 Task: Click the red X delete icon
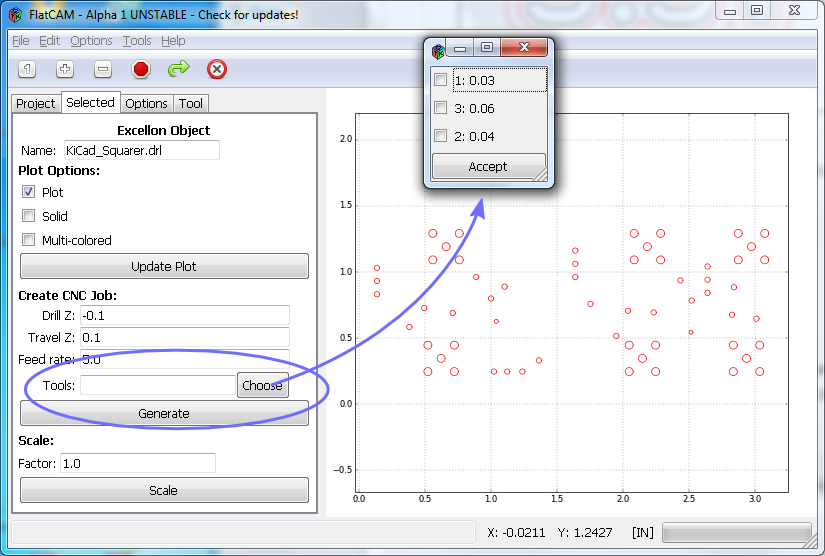tap(217, 69)
